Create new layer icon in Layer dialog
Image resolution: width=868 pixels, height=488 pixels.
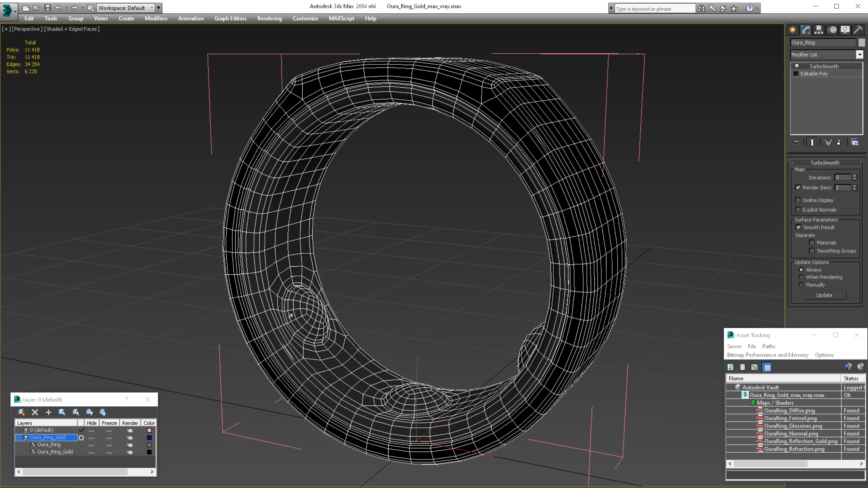[21, 412]
